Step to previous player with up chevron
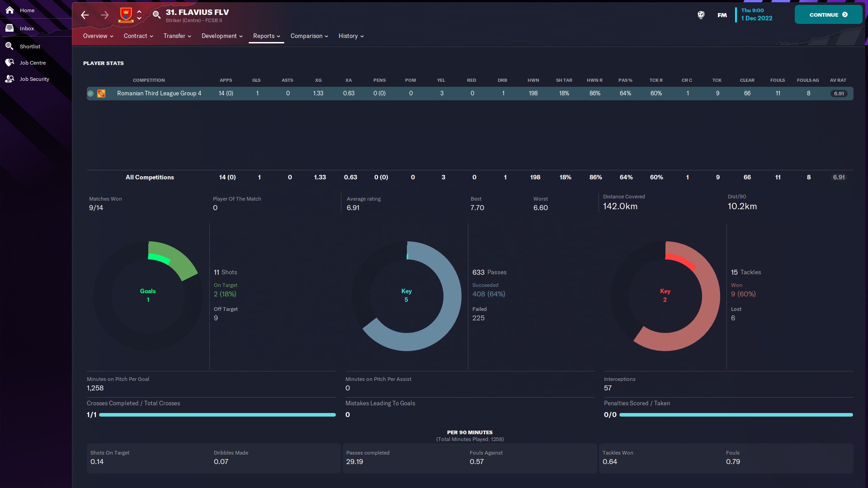This screenshot has width=868, height=488. [139, 11]
